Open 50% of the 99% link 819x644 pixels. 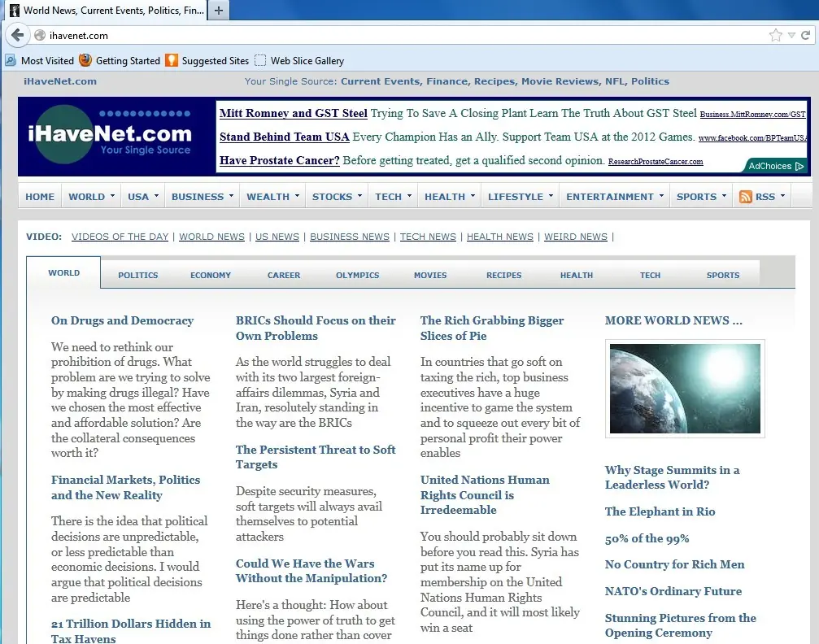point(647,538)
